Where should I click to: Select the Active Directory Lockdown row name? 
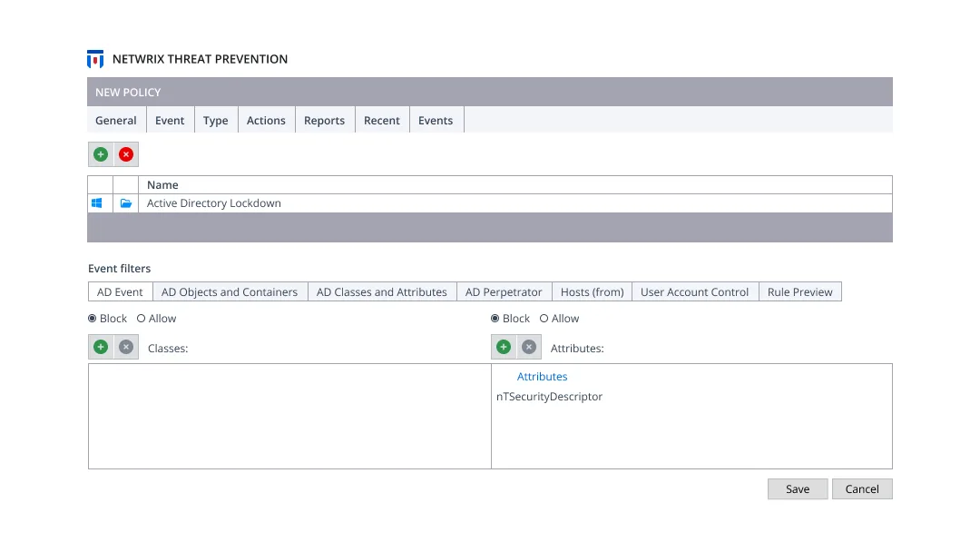[x=214, y=203]
